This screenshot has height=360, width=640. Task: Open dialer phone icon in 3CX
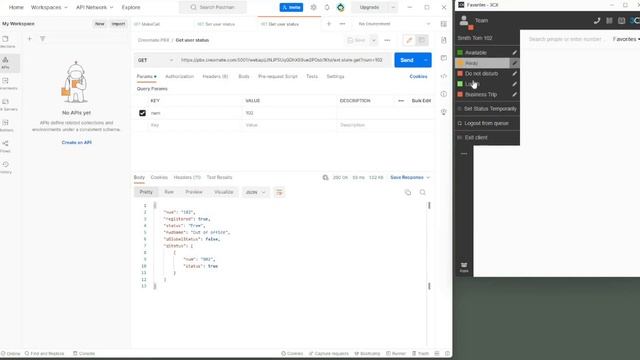point(597,20)
